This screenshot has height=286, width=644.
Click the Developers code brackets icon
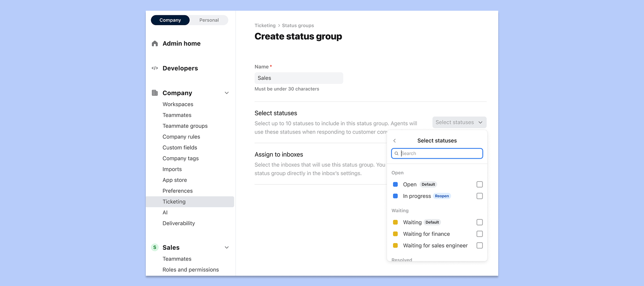[x=155, y=68]
